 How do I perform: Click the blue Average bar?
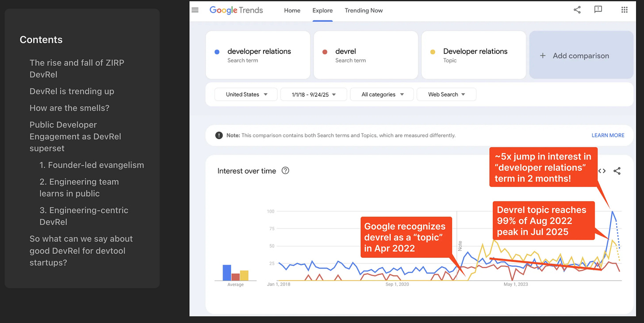227,273
